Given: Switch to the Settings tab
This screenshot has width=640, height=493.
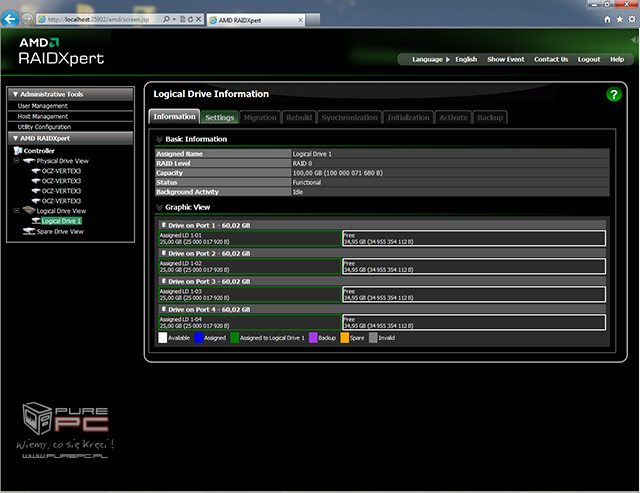Looking at the screenshot, I should [x=220, y=118].
